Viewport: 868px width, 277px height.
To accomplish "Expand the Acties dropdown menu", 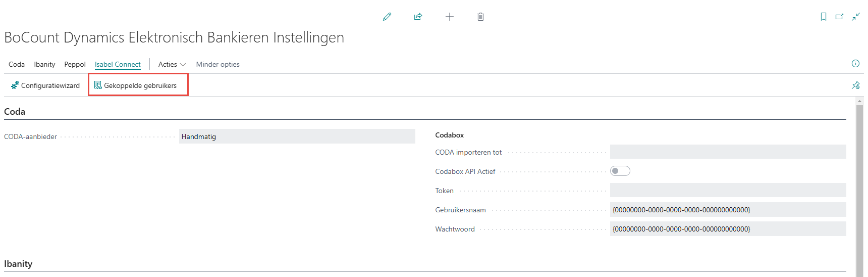I will (x=172, y=64).
